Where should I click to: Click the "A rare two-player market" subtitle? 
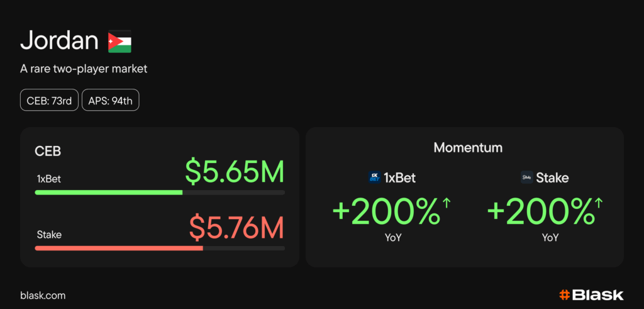[84, 69]
